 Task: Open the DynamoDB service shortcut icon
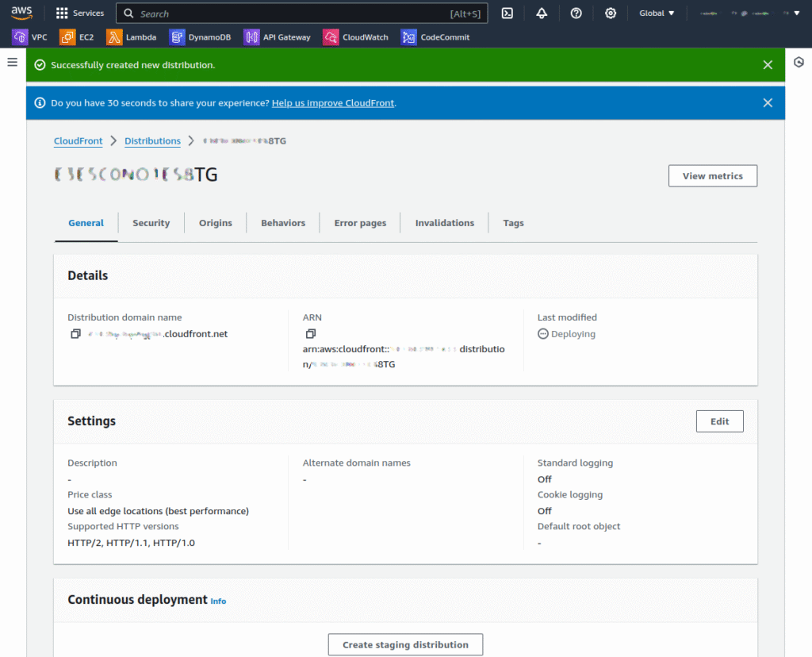point(177,37)
